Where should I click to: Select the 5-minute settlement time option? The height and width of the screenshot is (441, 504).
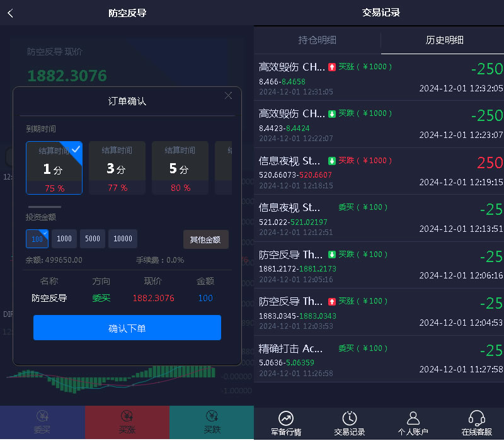pyautogui.click(x=180, y=168)
